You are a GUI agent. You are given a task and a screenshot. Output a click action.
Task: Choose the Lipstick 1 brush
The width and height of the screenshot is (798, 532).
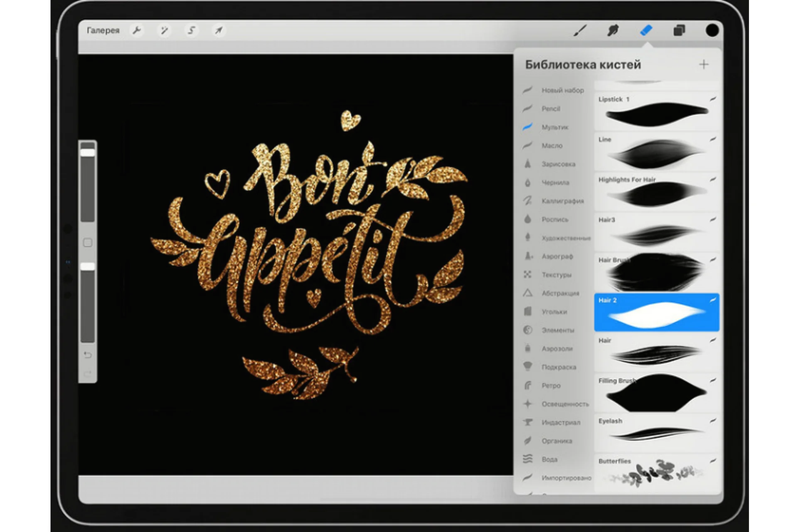click(657, 111)
